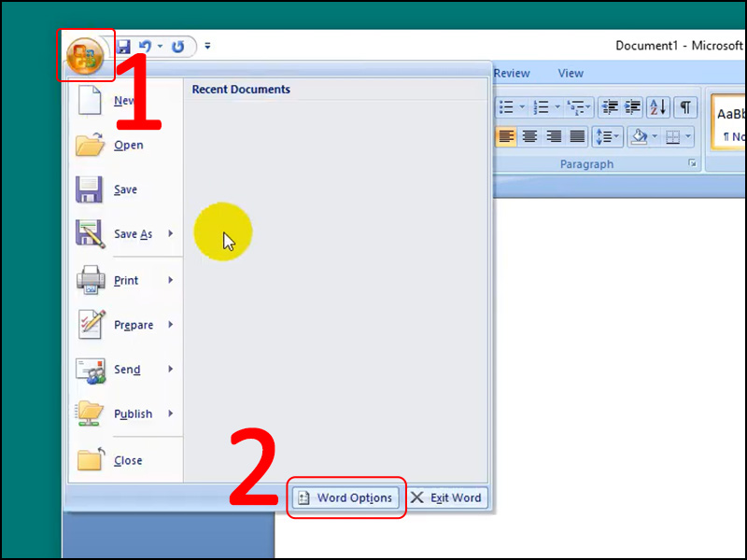The height and width of the screenshot is (560, 747).
Task: Toggle Show/Hide paragraph marks
Action: (x=684, y=107)
